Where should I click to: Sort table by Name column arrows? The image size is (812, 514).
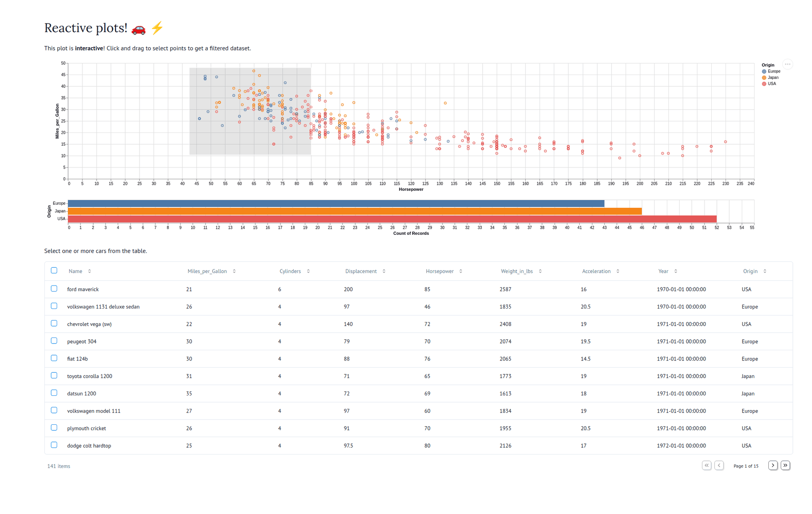pyautogui.click(x=90, y=271)
